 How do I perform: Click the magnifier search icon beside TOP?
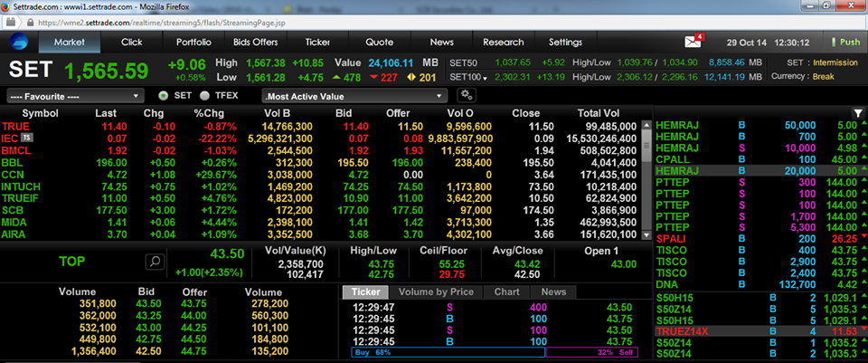point(155,261)
